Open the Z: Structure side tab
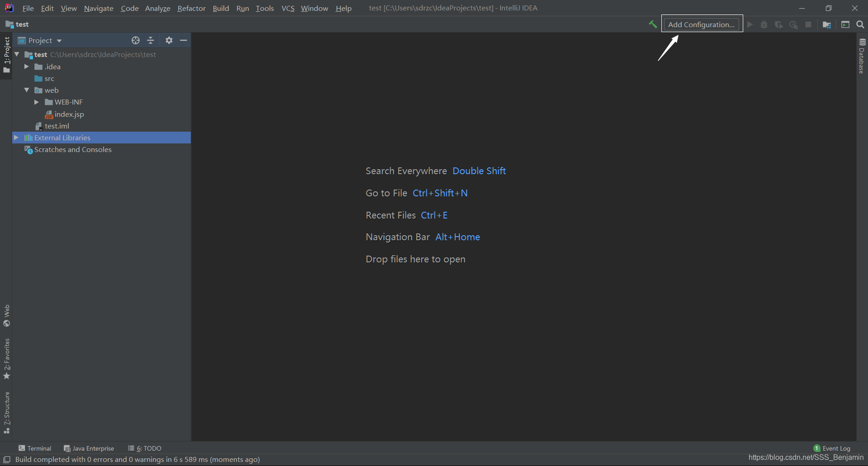This screenshot has height=466, width=868. 6,413
